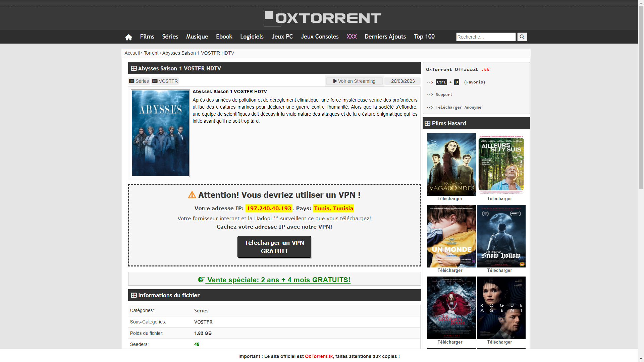Open Ailleurs si j'y suis poster
Viewport: 644px width, 362px height.
coord(501,164)
